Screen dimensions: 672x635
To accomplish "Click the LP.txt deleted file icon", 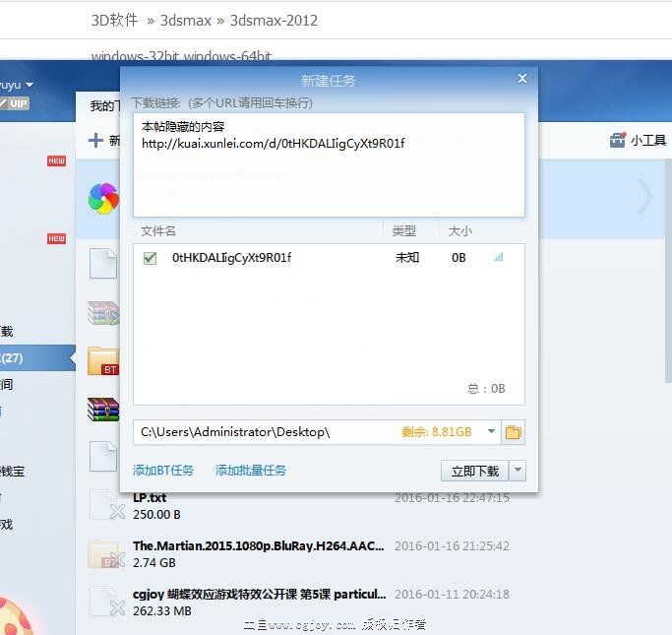I will [106, 505].
